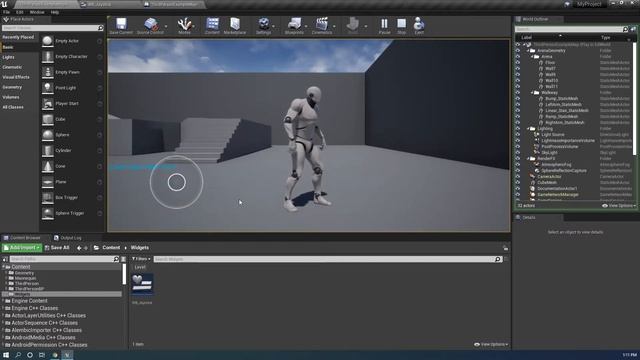This screenshot has width=640, height=360.
Task: Toggle visibility of CameraActor
Action: [x=518, y=176]
